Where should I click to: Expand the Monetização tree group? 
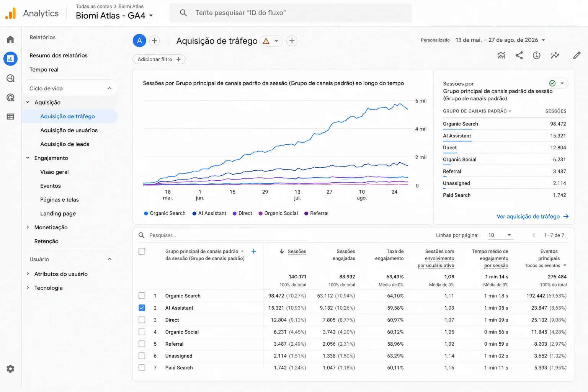28,227
